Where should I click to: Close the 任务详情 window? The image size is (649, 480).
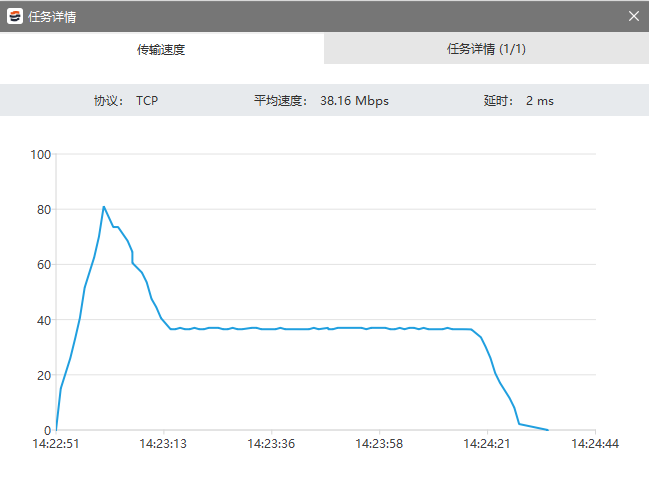coord(633,16)
